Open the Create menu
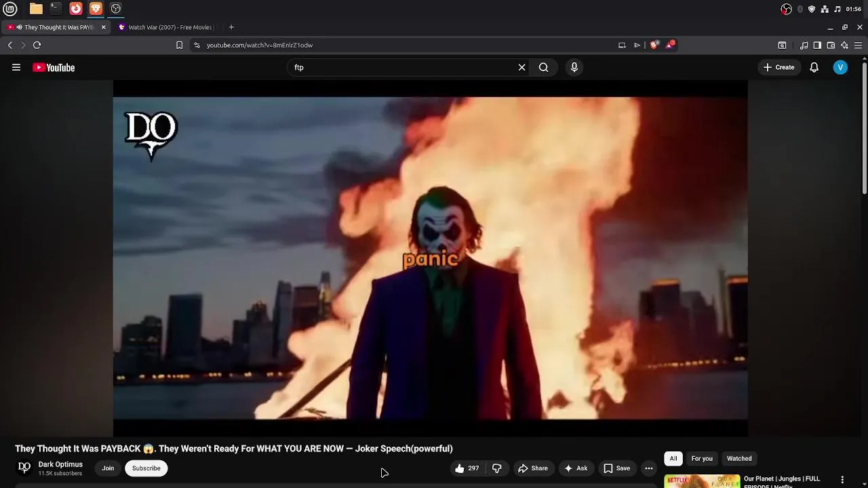868x488 pixels. 778,67
